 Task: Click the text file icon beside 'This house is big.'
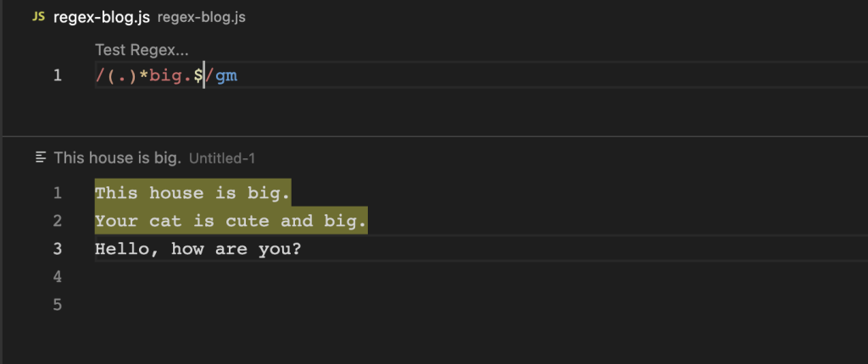pyautogui.click(x=41, y=157)
